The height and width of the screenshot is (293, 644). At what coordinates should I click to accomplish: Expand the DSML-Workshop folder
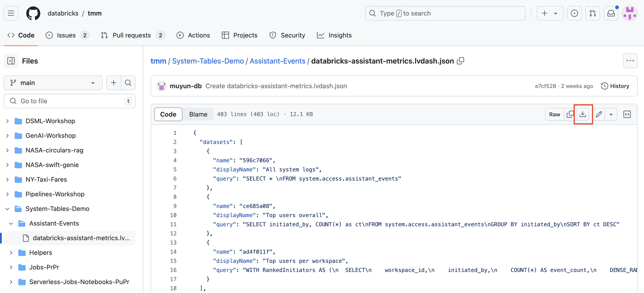pos(8,121)
